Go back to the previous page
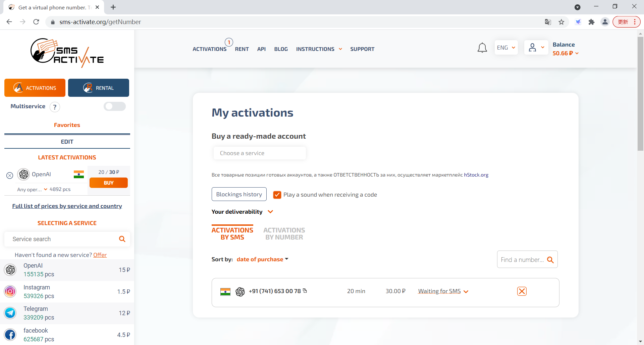 (9, 22)
